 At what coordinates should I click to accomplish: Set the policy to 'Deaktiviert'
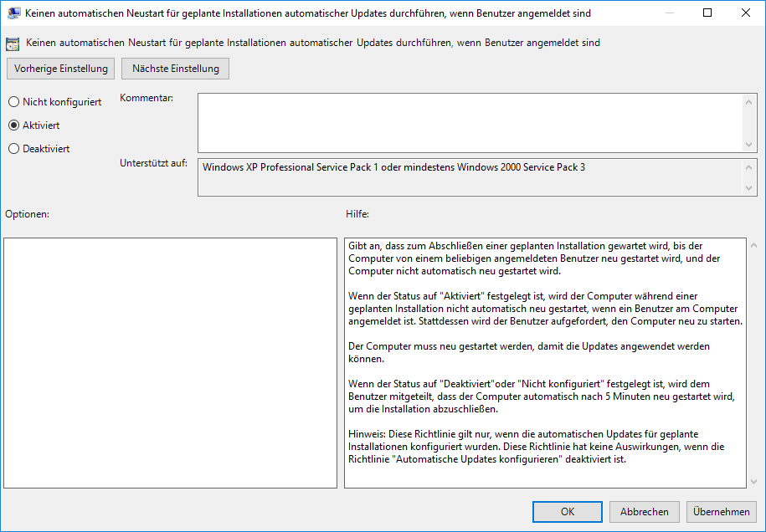coord(13,149)
